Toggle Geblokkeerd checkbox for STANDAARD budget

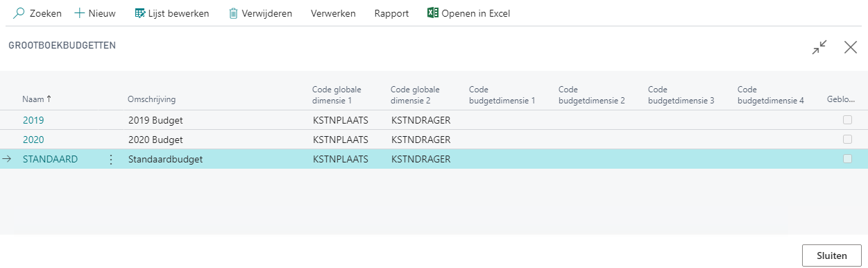tap(847, 159)
